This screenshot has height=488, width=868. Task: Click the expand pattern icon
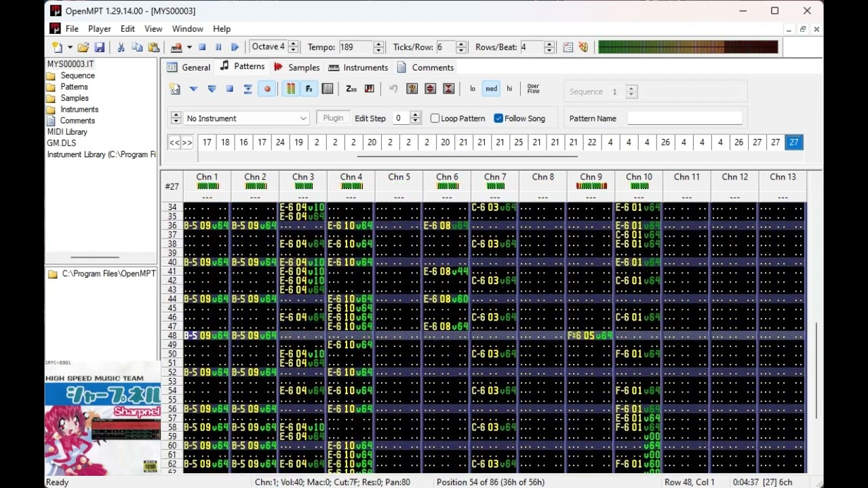[x=430, y=89]
